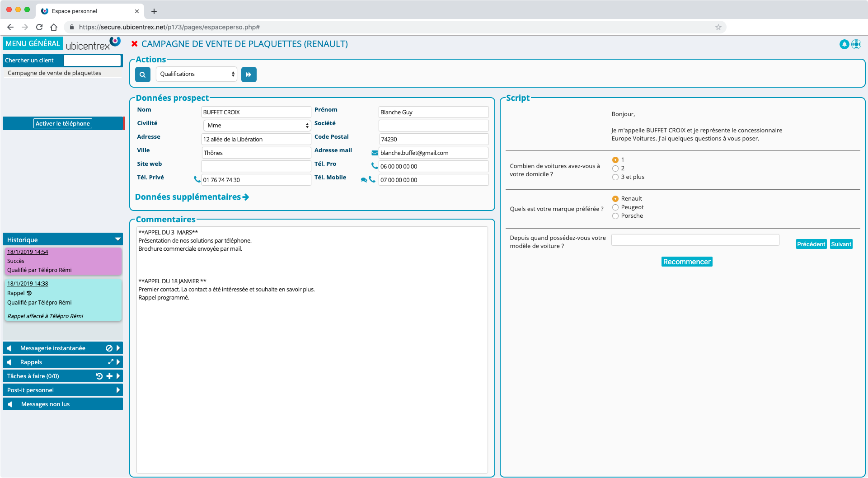Screen dimensions: 868x478
Task: Select Porsche as preferred brand
Action: pyautogui.click(x=615, y=216)
